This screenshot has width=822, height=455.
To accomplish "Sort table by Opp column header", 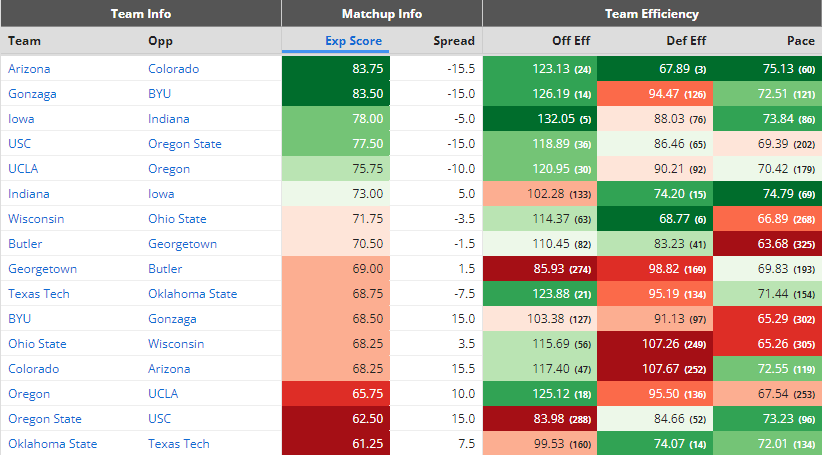I will (160, 41).
